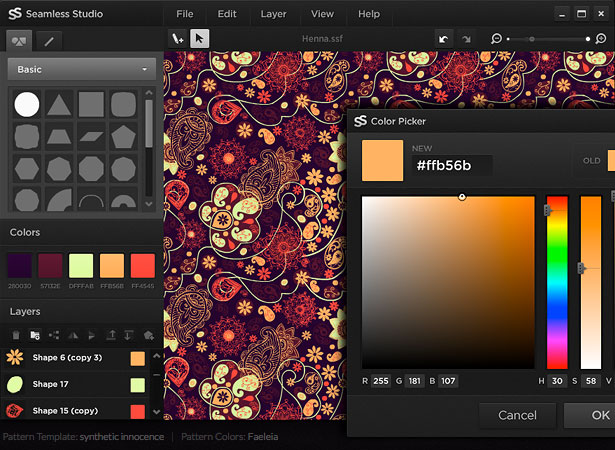Click the undo arrow icon
The image size is (615, 450).
click(x=444, y=39)
